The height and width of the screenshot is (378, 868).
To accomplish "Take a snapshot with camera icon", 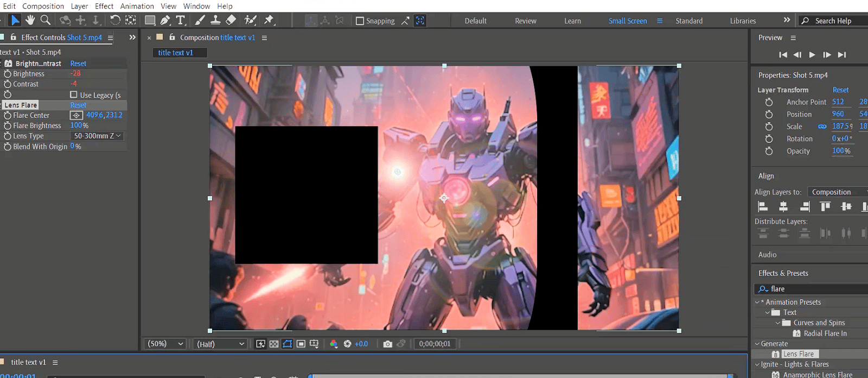I will tap(387, 344).
